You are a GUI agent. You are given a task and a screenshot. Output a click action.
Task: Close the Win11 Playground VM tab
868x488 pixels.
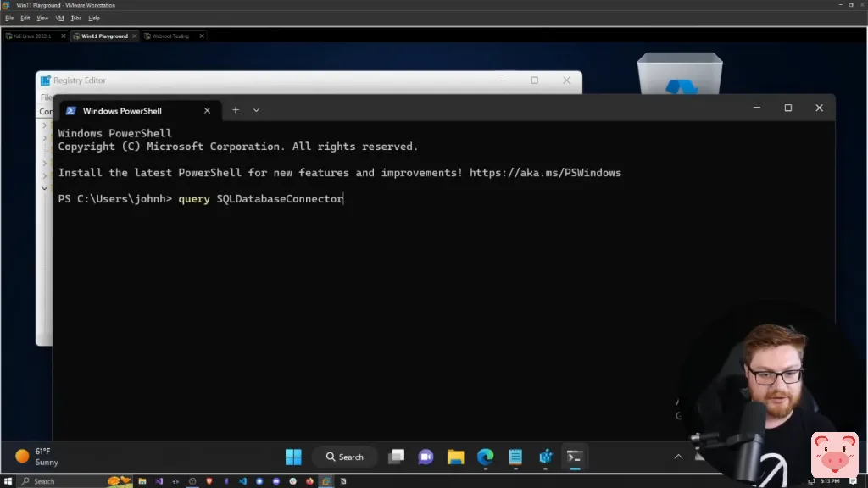[134, 36]
